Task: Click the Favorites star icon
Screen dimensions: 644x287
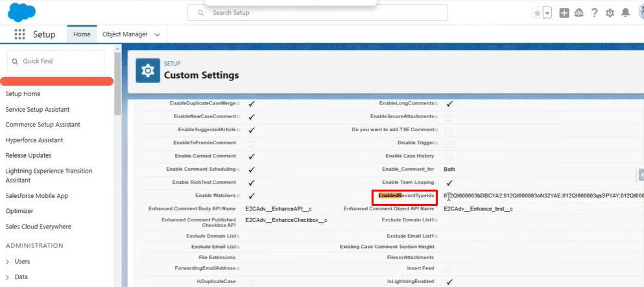Action: pyautogui.click(x=537, y=13)
